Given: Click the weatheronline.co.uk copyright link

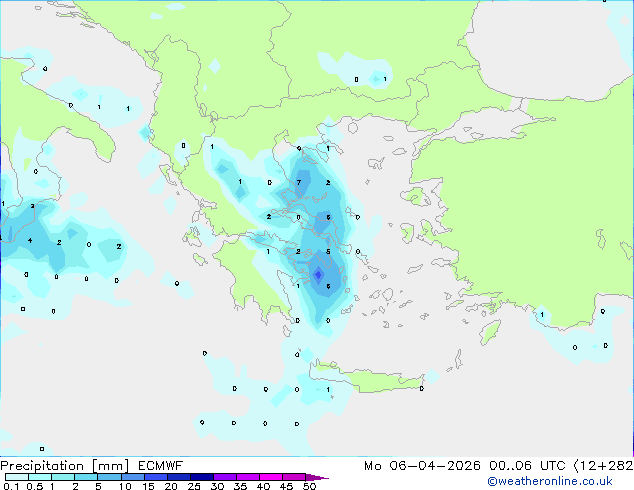Looking at the screenshot, I should coord(549,481).
